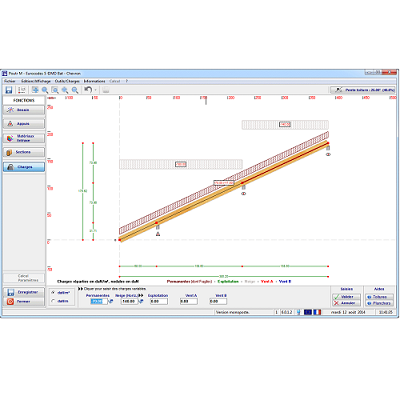Select the European Union flag icon
Viewport: 400px width, 400px height.
308,312
